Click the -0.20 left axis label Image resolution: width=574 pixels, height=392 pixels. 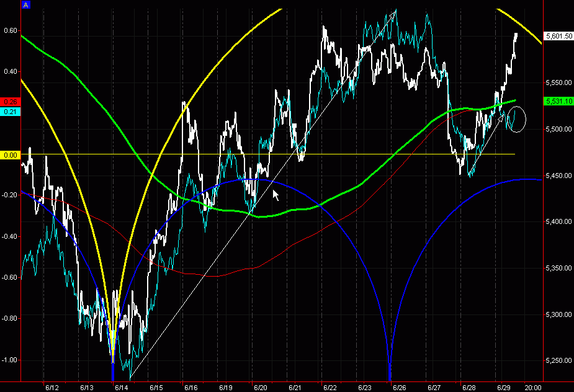[10, 195]
